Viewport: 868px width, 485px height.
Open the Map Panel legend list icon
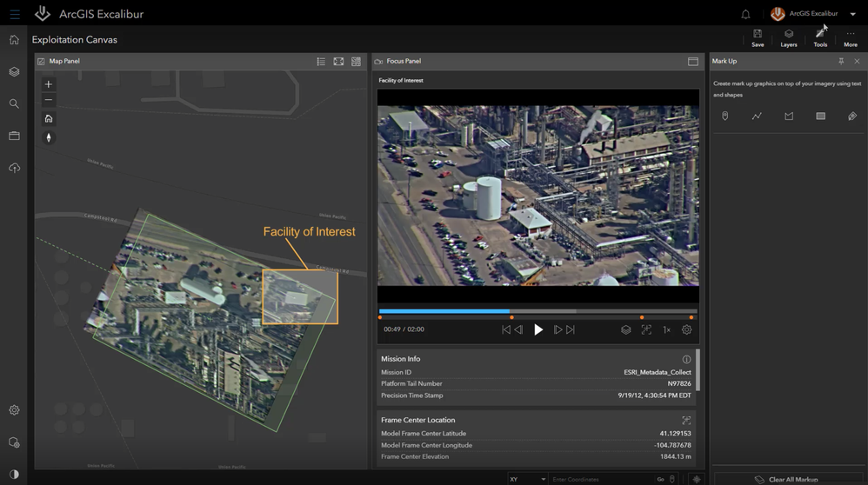pos(321,62)
